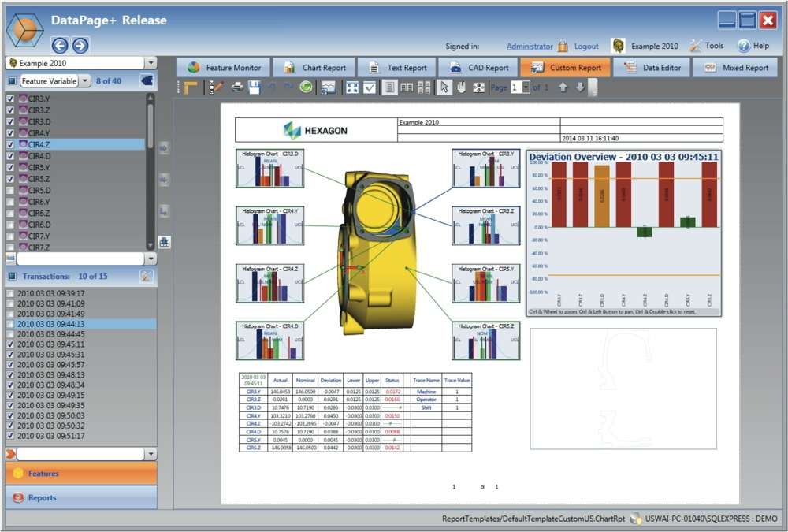Print the custom report via printer icon
Viewport: 788px width, 532px height.
(236, 87)
